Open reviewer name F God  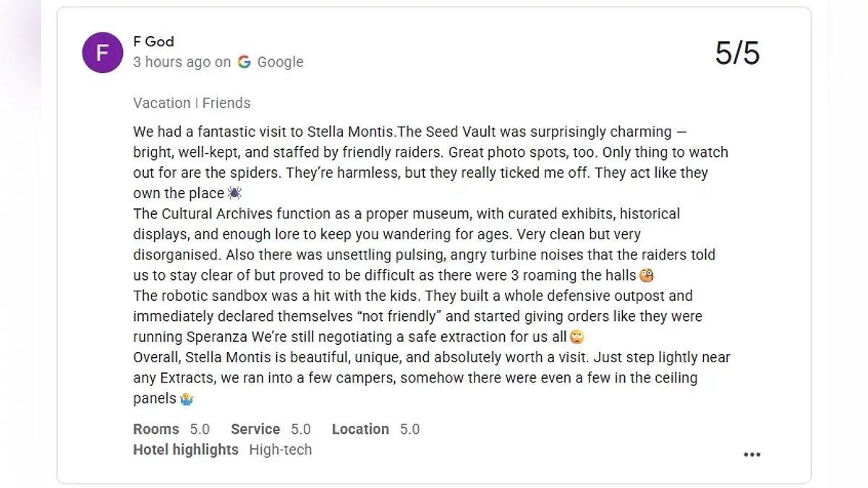click(x=153, y=41)
